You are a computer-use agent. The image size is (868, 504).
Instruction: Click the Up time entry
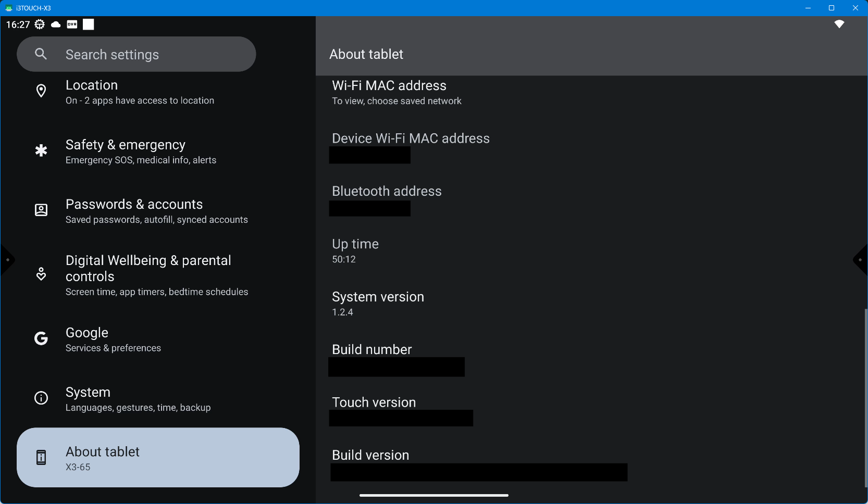pos(355,250)
